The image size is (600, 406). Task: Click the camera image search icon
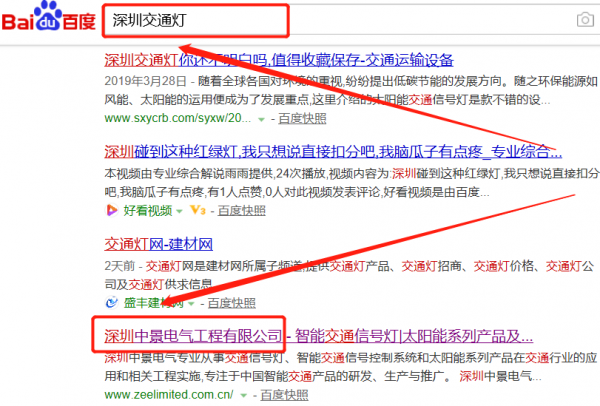coord(583,19)
